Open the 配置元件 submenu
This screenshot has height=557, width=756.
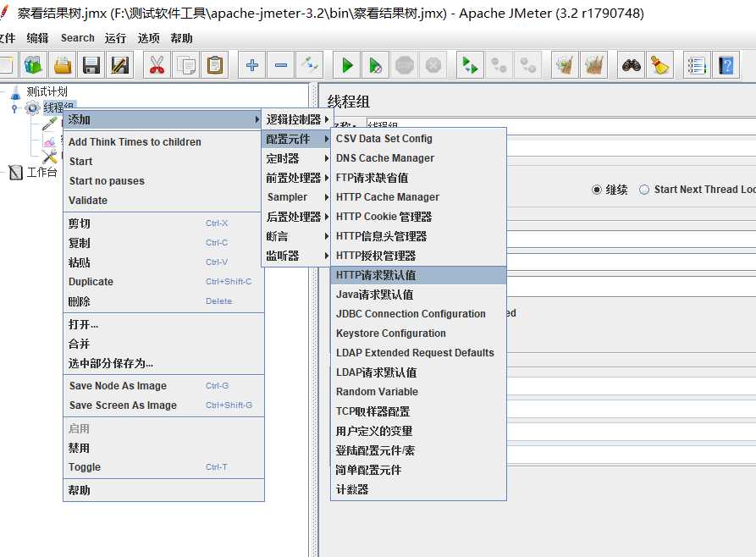click(297, 139)
